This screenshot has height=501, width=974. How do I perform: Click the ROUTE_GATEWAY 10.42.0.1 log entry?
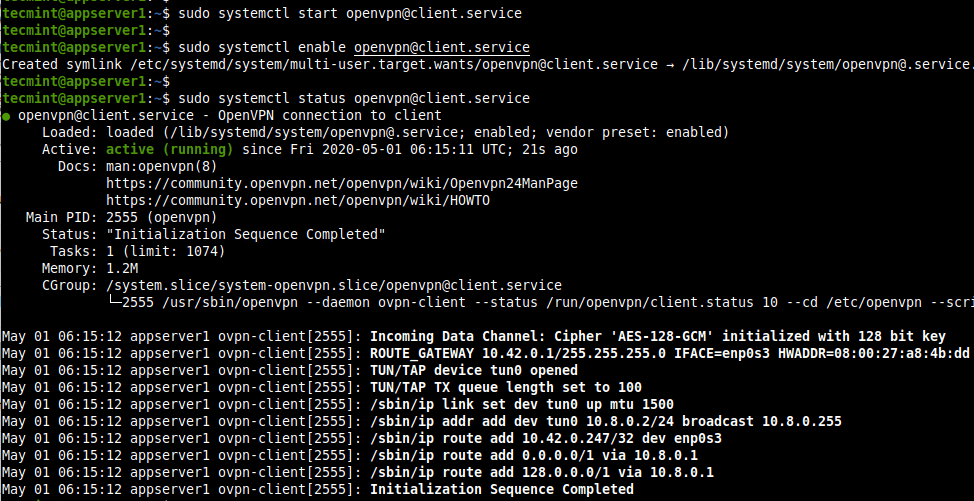(670, 353)
